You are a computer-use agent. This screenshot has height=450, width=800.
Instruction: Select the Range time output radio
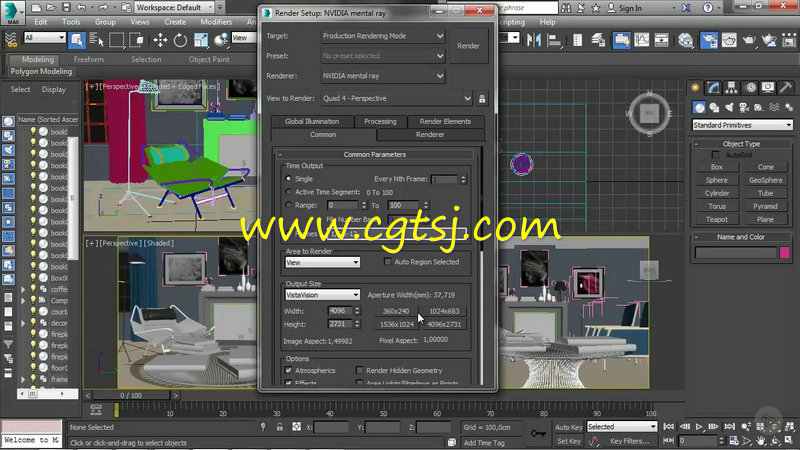click(x=288, y=205)
